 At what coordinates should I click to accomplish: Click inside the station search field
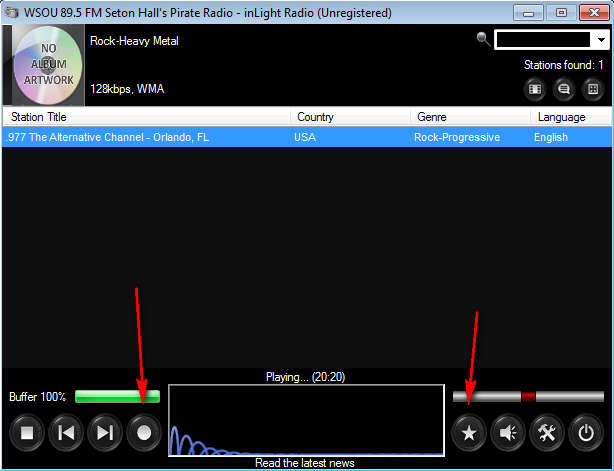point(543,40)
